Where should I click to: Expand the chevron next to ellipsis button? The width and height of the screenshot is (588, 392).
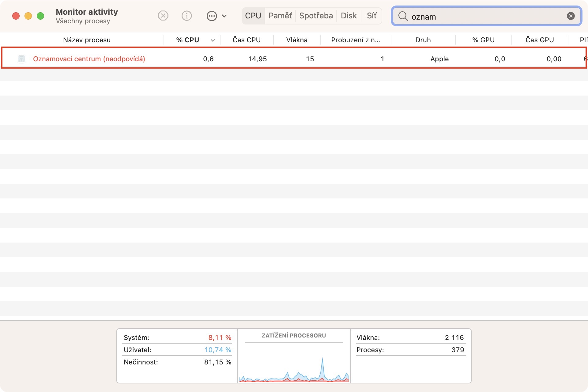[224, 16]
